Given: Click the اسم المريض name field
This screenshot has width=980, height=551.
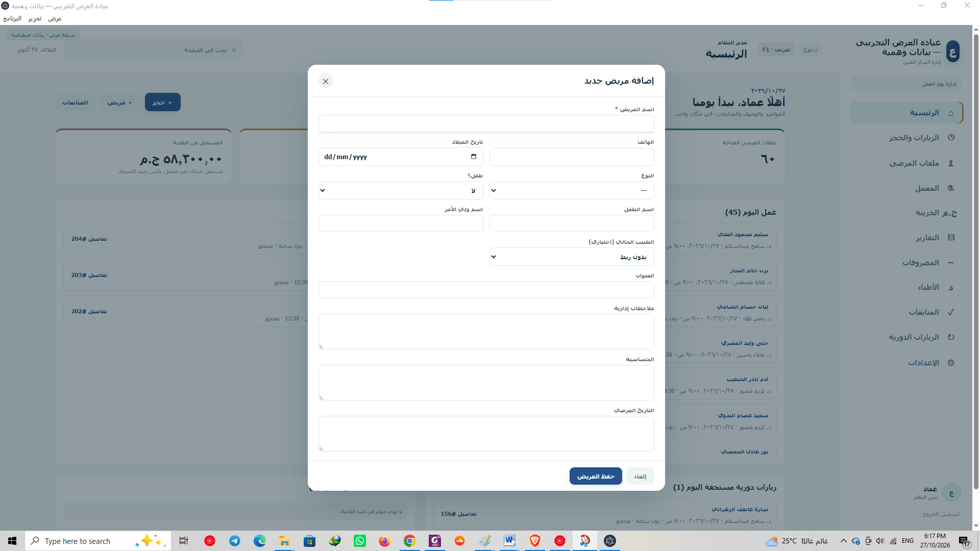Looking at the screenshot, I should point(486,123).
